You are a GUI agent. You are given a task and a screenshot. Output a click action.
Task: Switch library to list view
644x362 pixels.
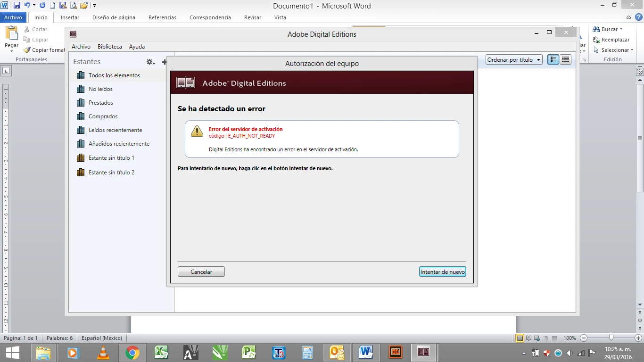565,60
